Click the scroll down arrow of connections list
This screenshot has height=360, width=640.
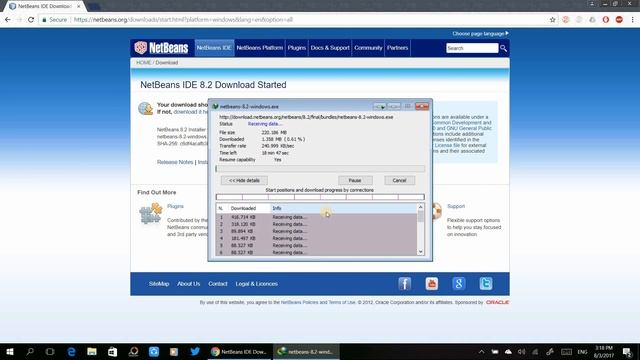[420, 252]
